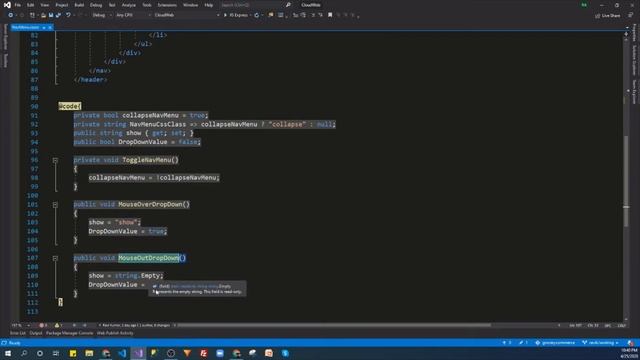Open File Explorer from the taskbar
Screen dimensions: 640x360
tap(89, 353)
